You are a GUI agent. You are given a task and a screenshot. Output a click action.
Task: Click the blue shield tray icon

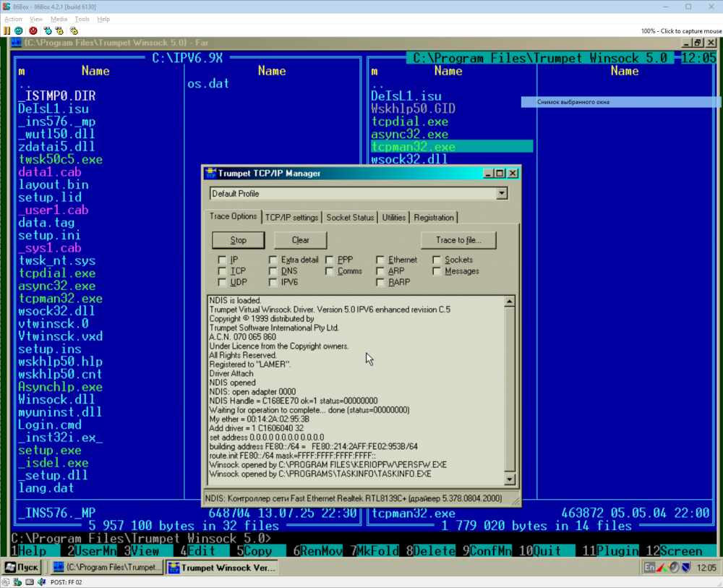coord(685,568)
